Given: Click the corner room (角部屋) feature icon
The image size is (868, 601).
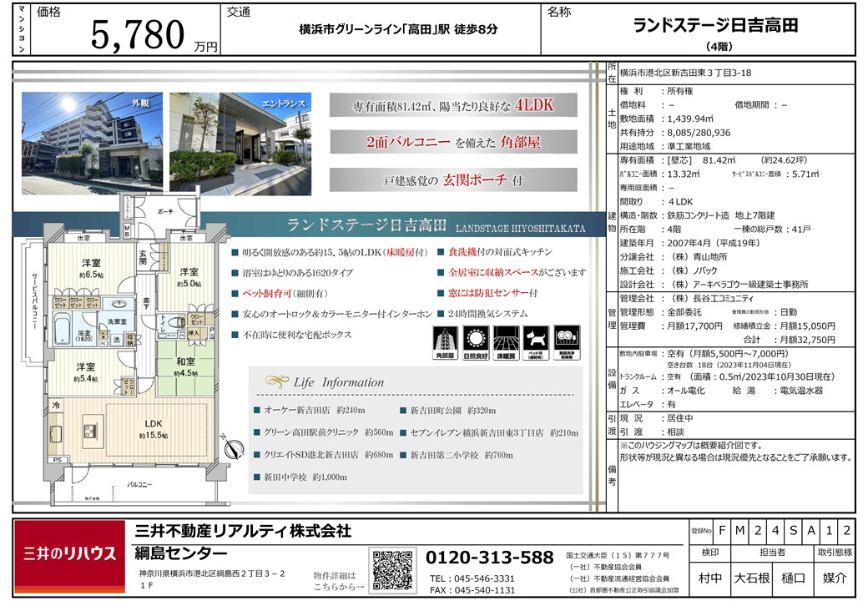Looking at the screenshot, I should pos(445,341).
